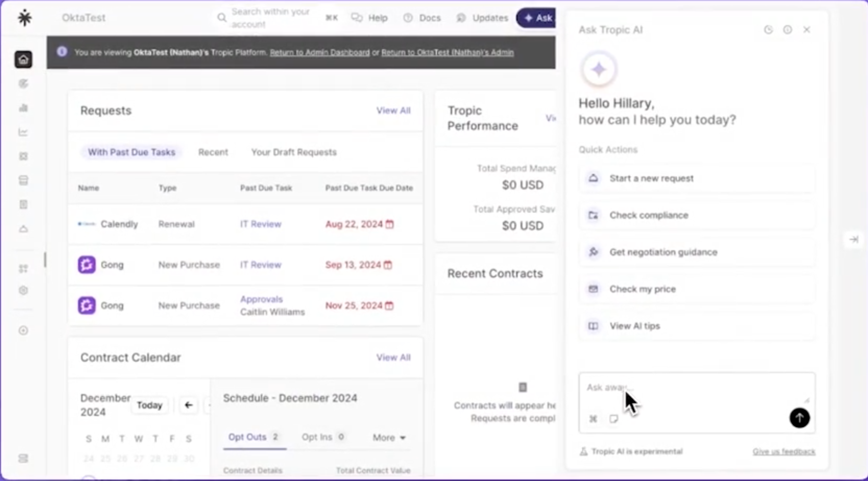Click the send arrow in the chat box
The width and height of the screenshot is (868, 481).
point(800,418)
